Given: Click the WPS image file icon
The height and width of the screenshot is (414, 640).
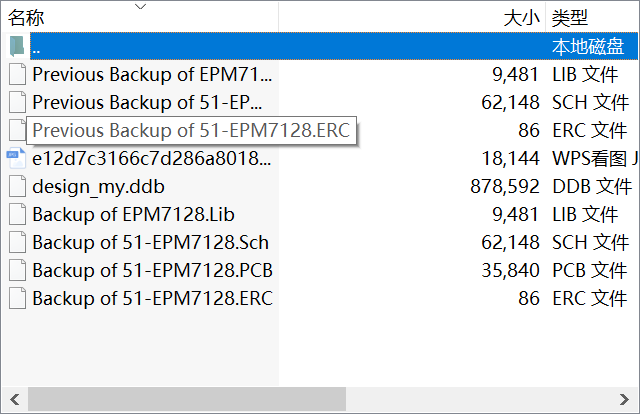Looking at the screenshot, I should [17, 158].
